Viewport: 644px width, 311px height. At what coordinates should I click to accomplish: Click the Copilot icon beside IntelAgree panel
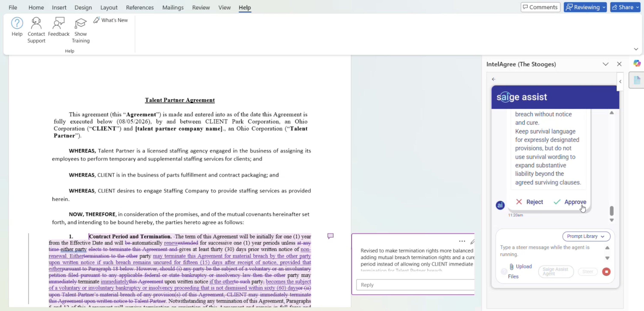click(637, 63)
